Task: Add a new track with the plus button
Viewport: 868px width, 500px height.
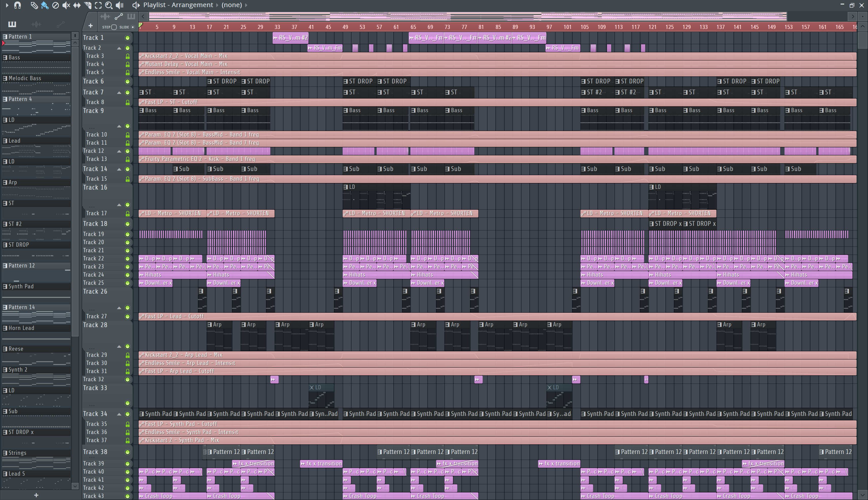Action: pyautogui.click(x=90, y=26)
